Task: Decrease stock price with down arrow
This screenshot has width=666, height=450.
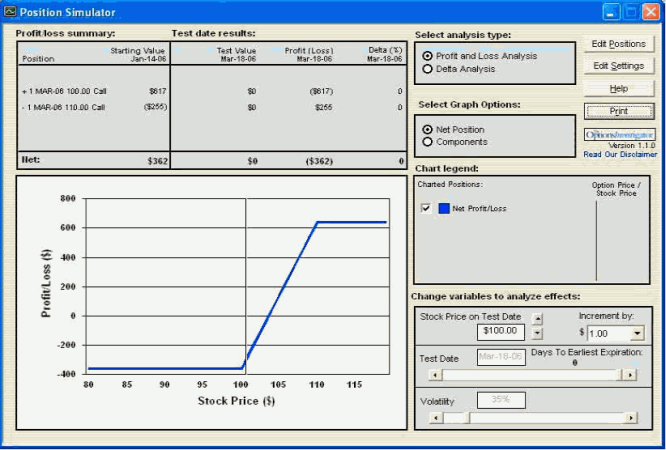Action: pos(538,333)
